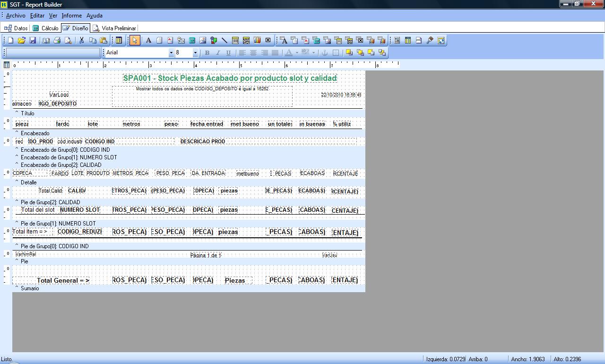This screenshot has height=364, width=605.
Task: Open the Arial font name dropdown
Action: click(171, 53)
